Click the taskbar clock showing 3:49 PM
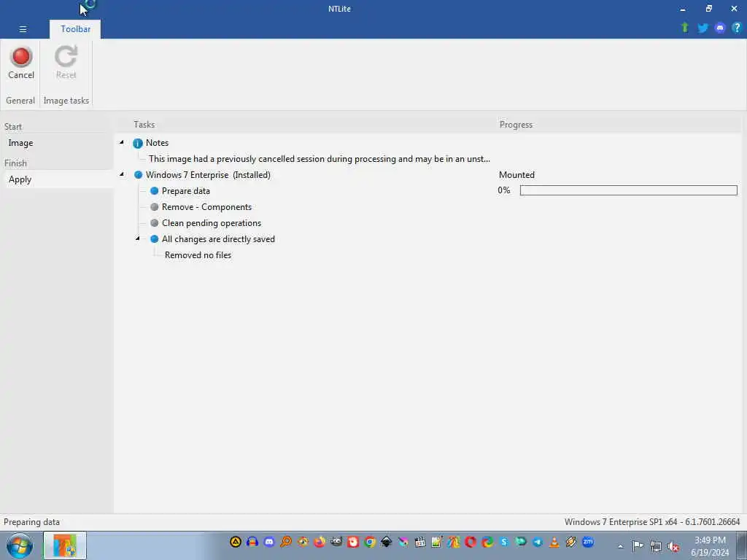 pyautogui.click(x=710, y=546)
